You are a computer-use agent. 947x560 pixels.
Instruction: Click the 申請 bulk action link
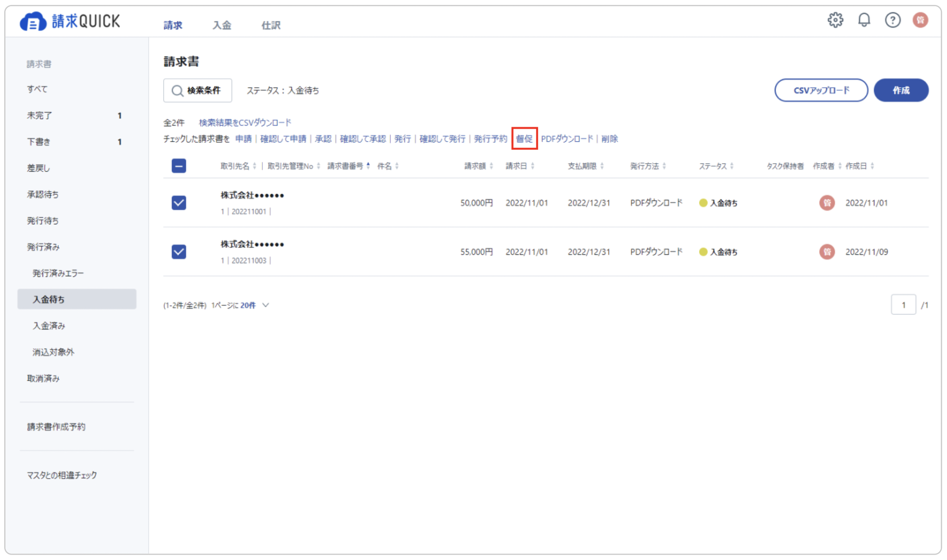243,139
